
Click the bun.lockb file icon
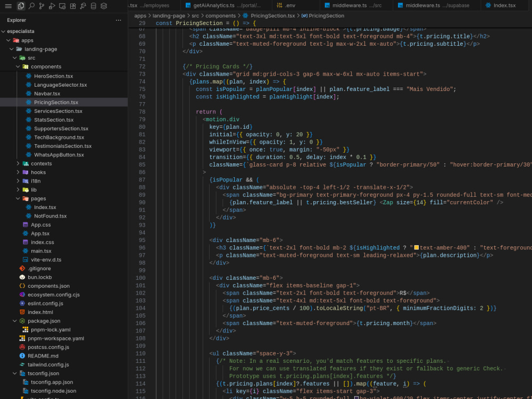22,277
